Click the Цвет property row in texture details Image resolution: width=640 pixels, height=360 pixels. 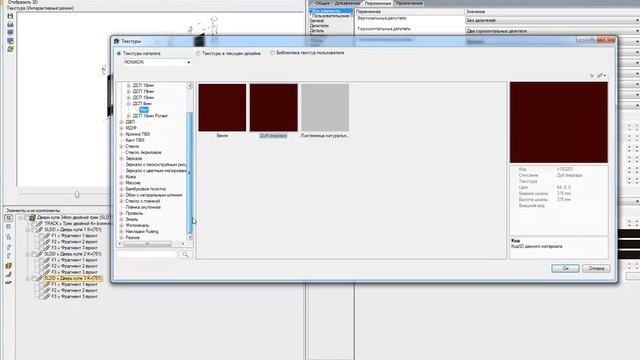pos(559,187)
